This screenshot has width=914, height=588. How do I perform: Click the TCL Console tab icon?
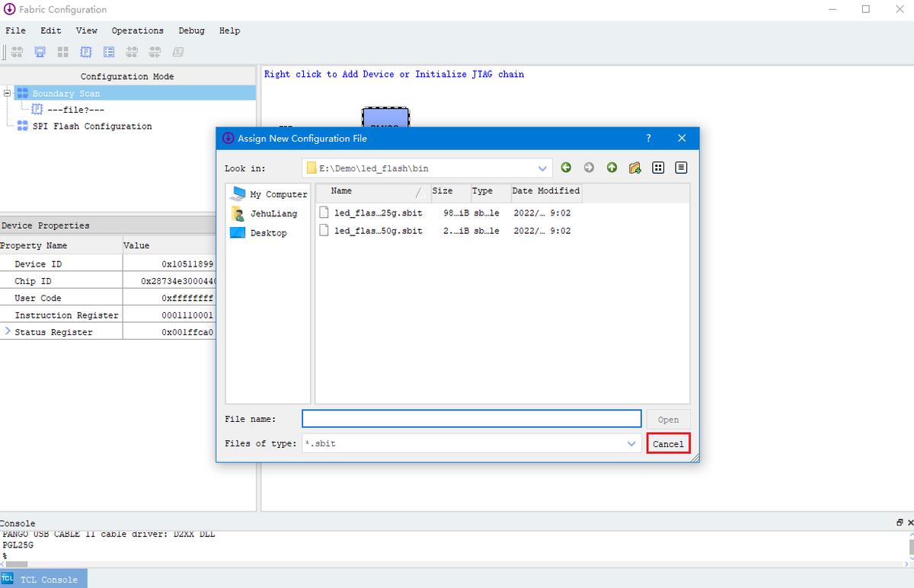tap(8, 578)
